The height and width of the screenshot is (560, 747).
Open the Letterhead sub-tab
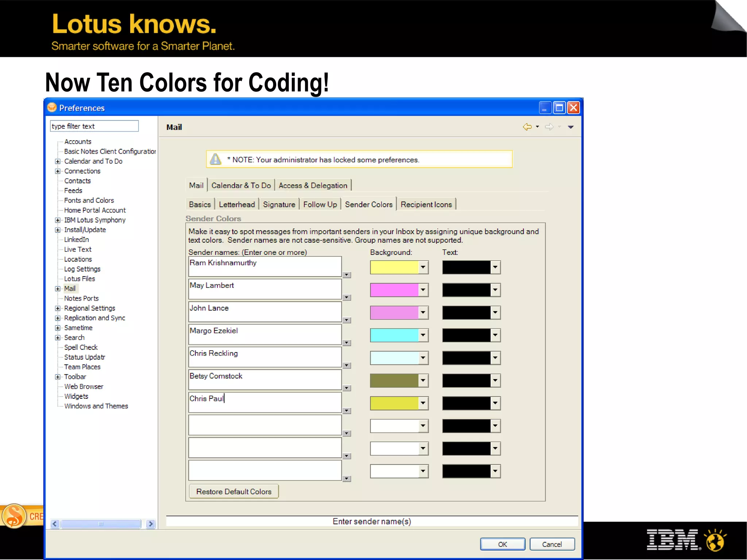(x=237, y=204)
